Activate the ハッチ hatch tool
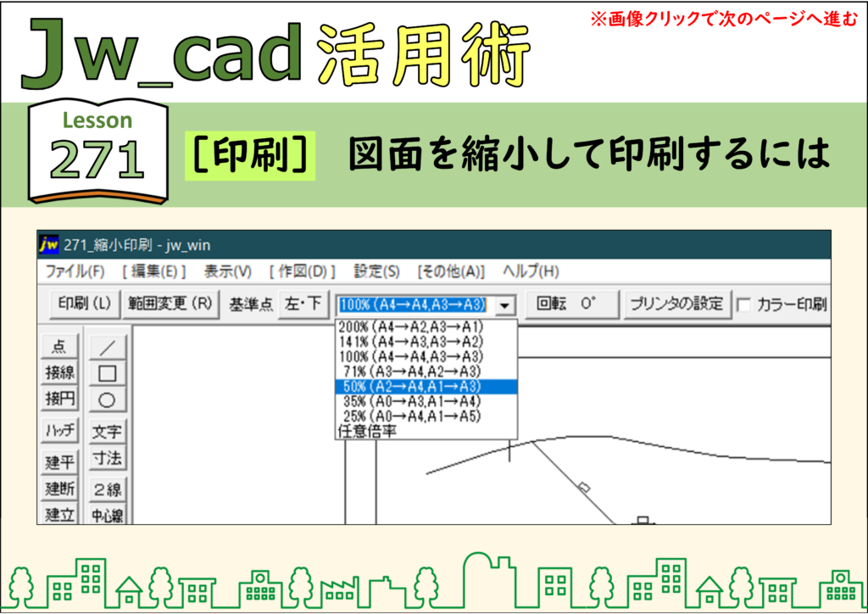The image size is (868, 614). (59, 430)
